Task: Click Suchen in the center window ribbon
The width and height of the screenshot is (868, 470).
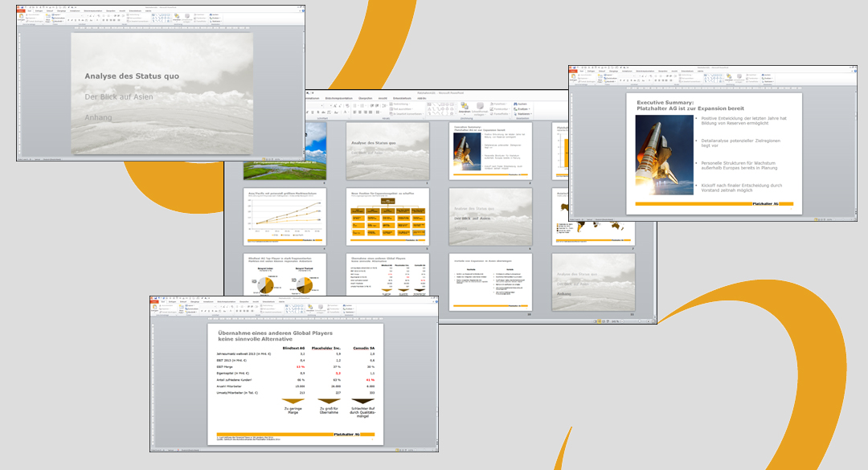Action: click(x=520, y=104)
